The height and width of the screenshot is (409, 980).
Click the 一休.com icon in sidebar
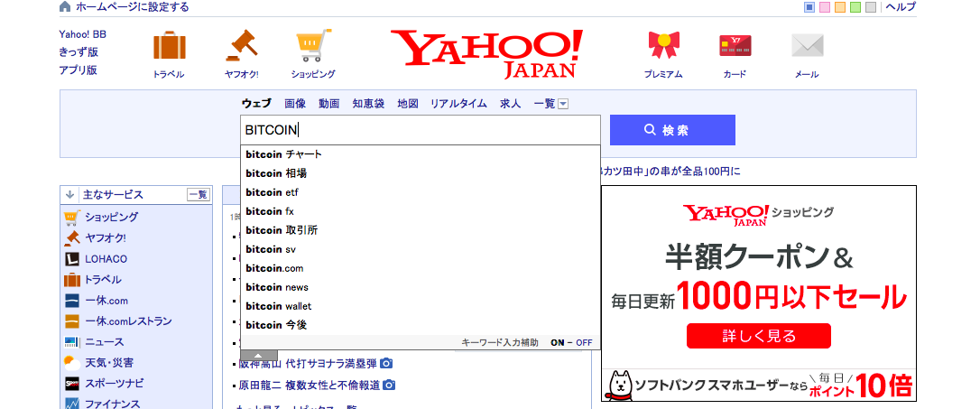click(72, 301)
